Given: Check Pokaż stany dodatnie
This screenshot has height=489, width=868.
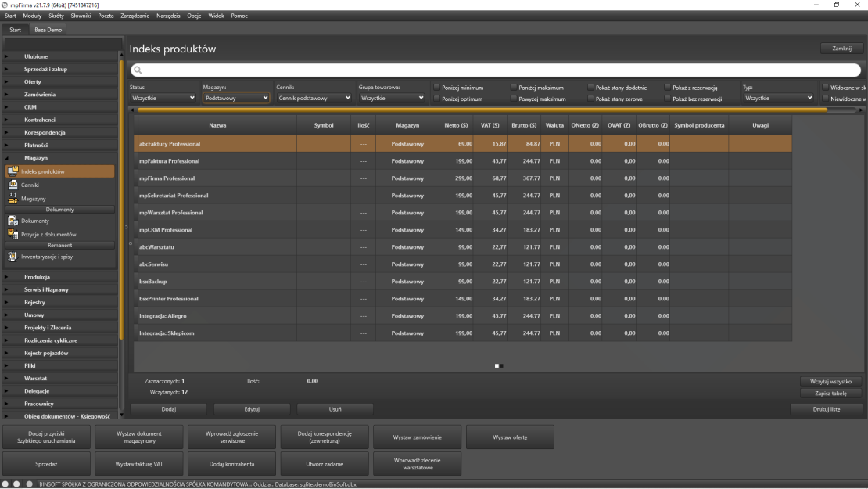Looking at the screenshot, I should [590, 88].
